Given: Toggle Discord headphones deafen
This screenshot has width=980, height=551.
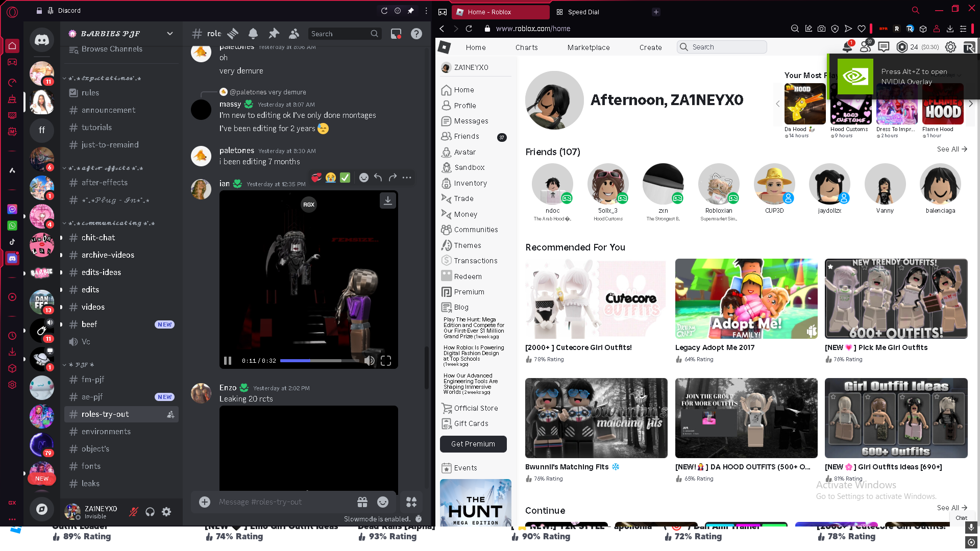Looking at the screenshot, I should [150, 512].
